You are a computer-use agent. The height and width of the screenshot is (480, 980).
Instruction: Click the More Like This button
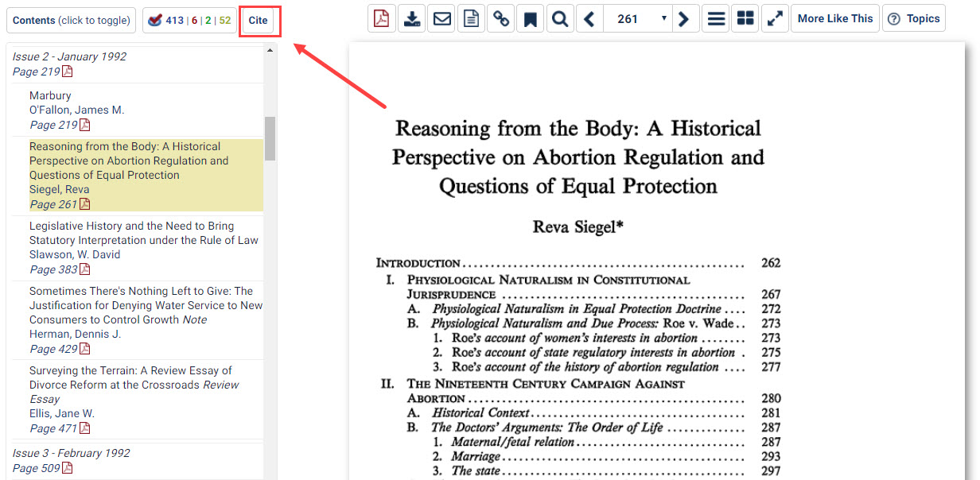click(x=834, y=19)
